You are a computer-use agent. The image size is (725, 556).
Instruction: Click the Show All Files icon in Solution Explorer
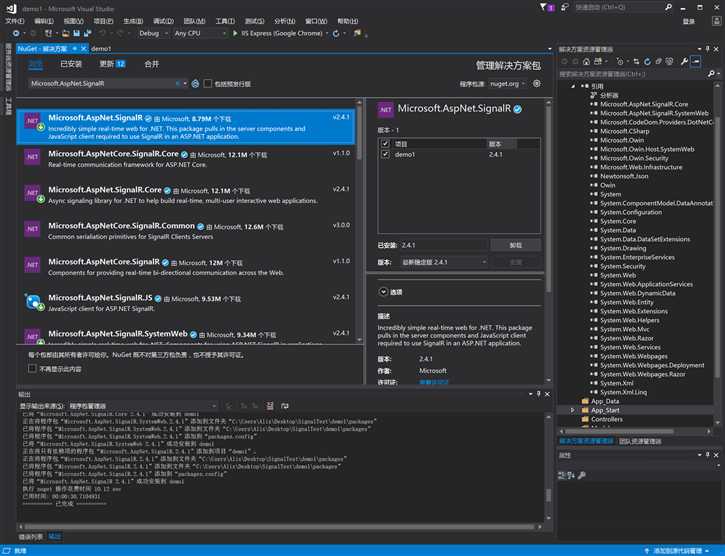click(x=669, y=62)
